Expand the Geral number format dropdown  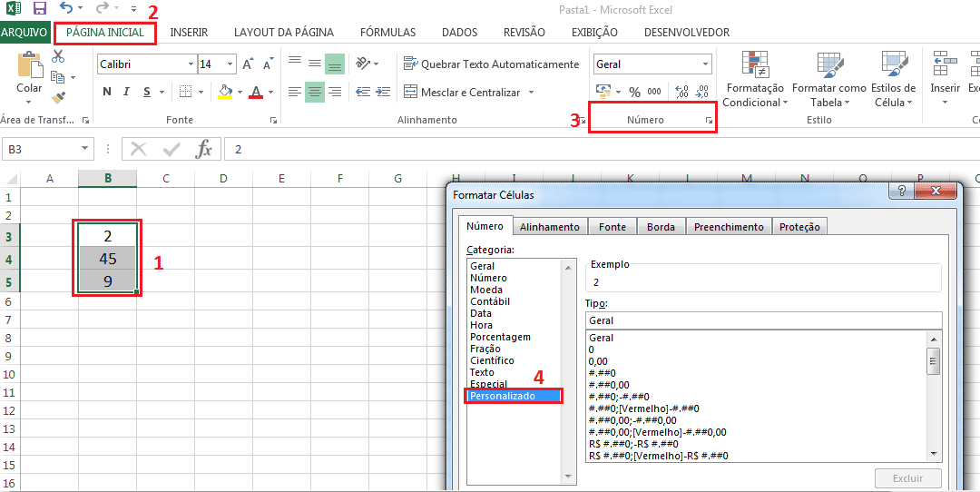[x=705, y=64]
